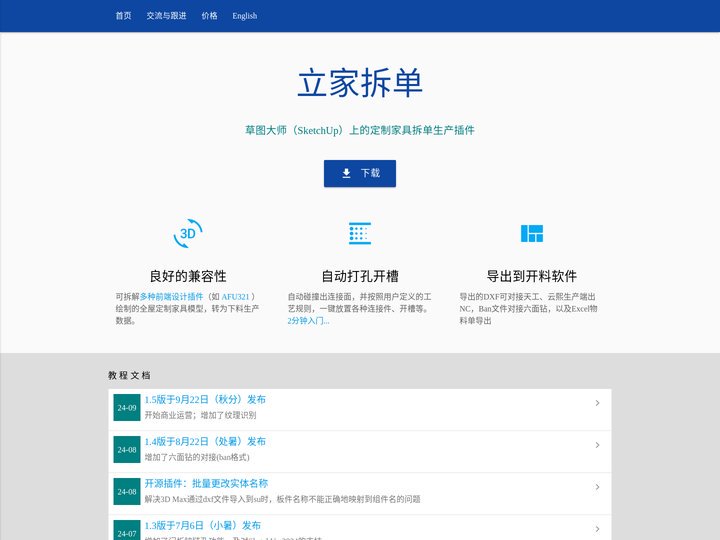This screenshot has width=720, height=540.
Task: Click the dotted grid auto-drilling icon
Action: (360, 233)
